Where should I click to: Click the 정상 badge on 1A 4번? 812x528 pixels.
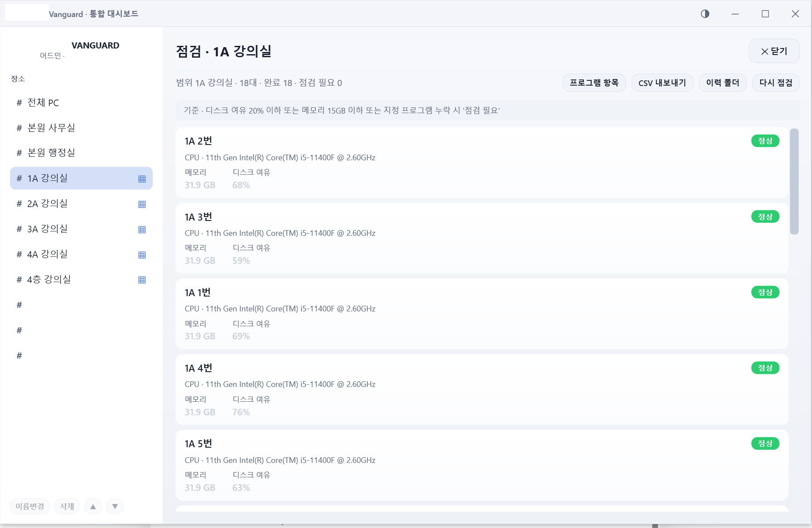pos(765,368)
